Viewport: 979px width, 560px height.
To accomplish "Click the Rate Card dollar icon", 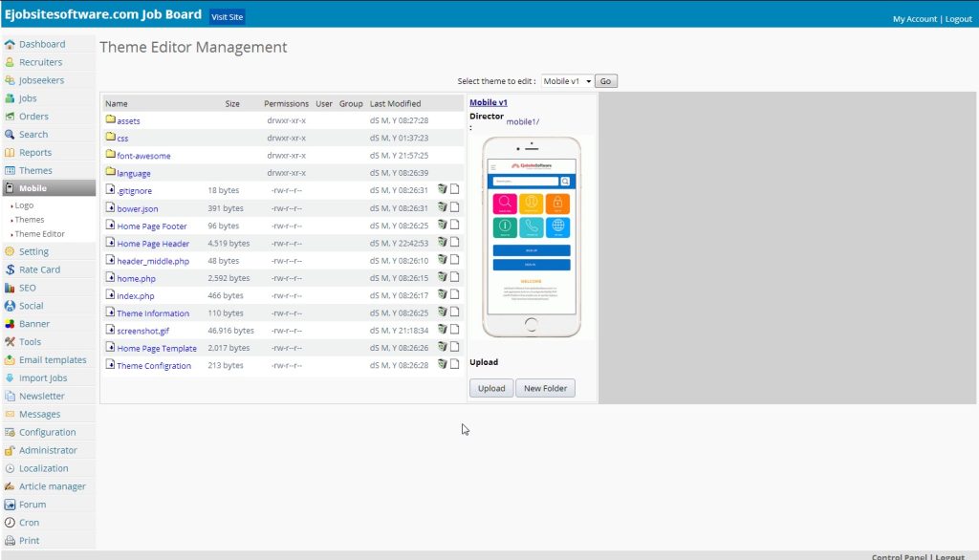I will [x=10, y=269].
